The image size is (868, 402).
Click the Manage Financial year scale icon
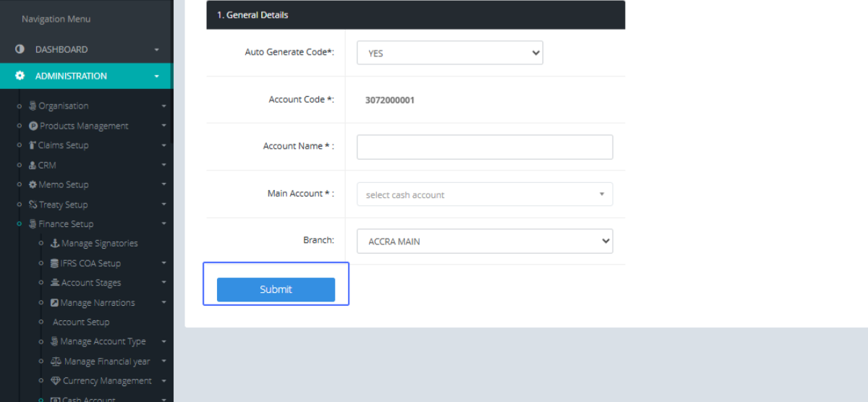(x=56, y=362)
